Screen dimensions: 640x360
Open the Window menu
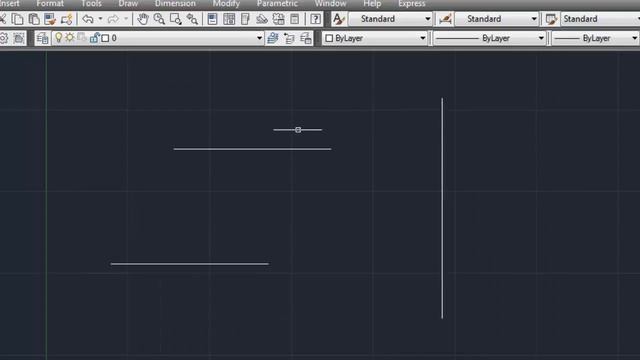pyautogui.click(x=330, y=4)
